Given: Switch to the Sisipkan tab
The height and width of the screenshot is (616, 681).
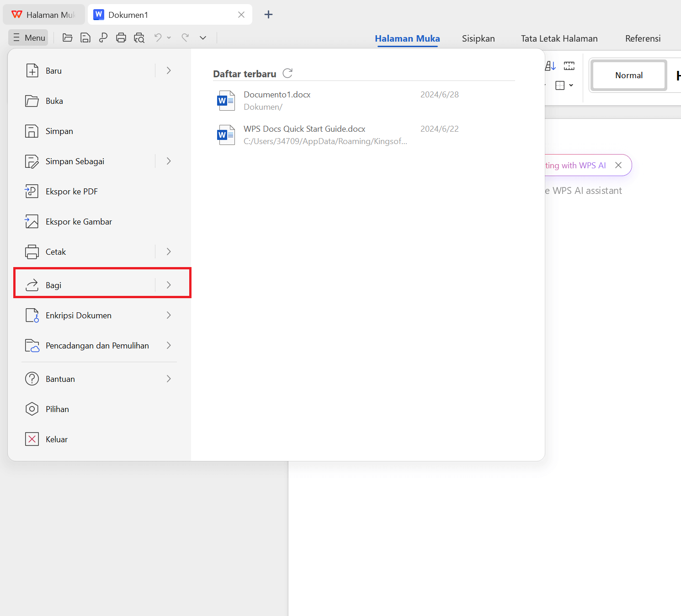Looking at the screenshot, I should [x=478, y=38].
